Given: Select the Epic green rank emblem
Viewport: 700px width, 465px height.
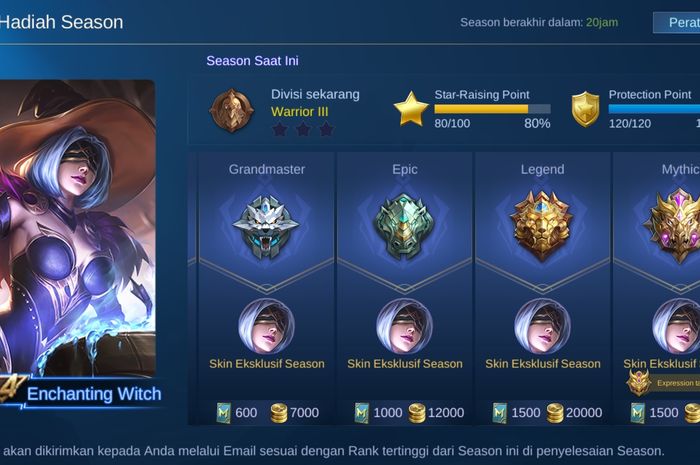Looking at the screenshot, I should [x=404, y=227].
